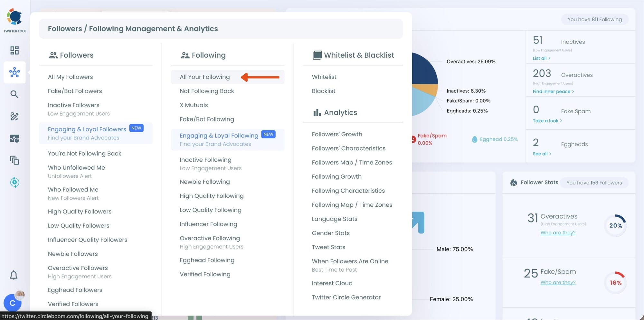Select the compose pen icon in sidebar

click(14, 117)
